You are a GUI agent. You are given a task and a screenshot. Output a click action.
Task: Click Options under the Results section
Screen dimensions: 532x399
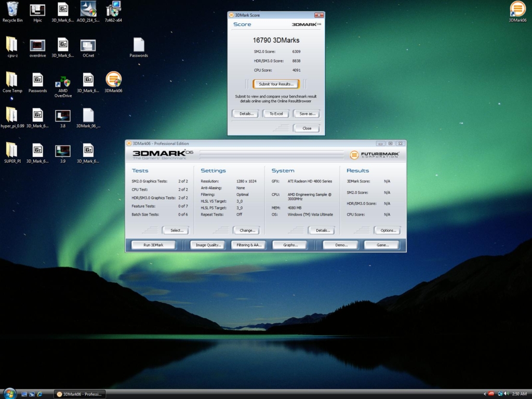388,230
